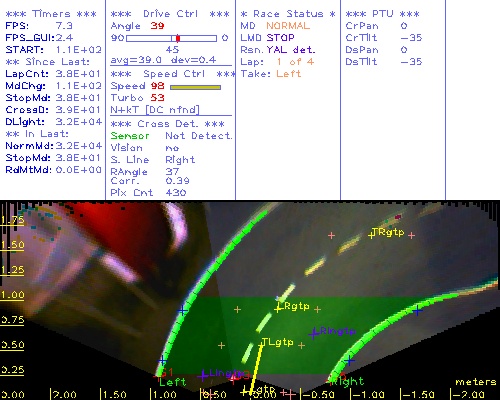Open the Race Status panel header
The image size is (500, 400).
point(288,14)
